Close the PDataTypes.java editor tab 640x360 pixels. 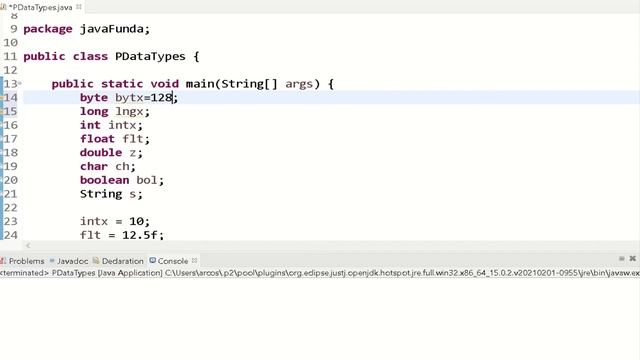(x=79, y=7)
